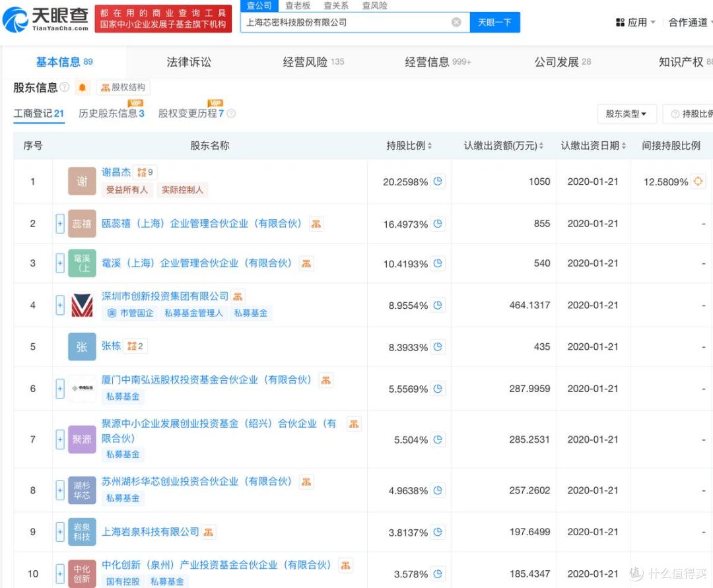Open the 公司发展 tab
The height and width of the screenshot is (588, 713).
pos(562,62)
